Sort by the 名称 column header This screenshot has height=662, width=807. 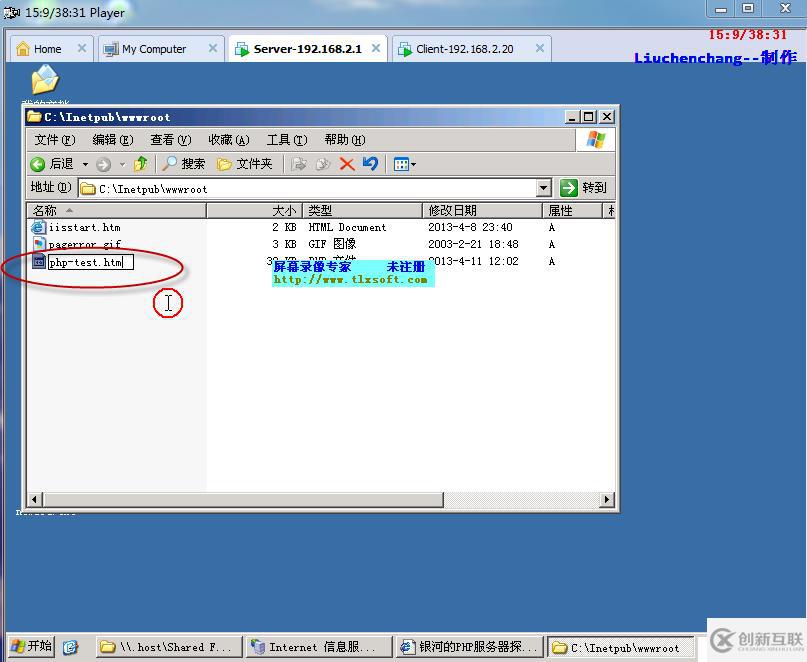116,211
